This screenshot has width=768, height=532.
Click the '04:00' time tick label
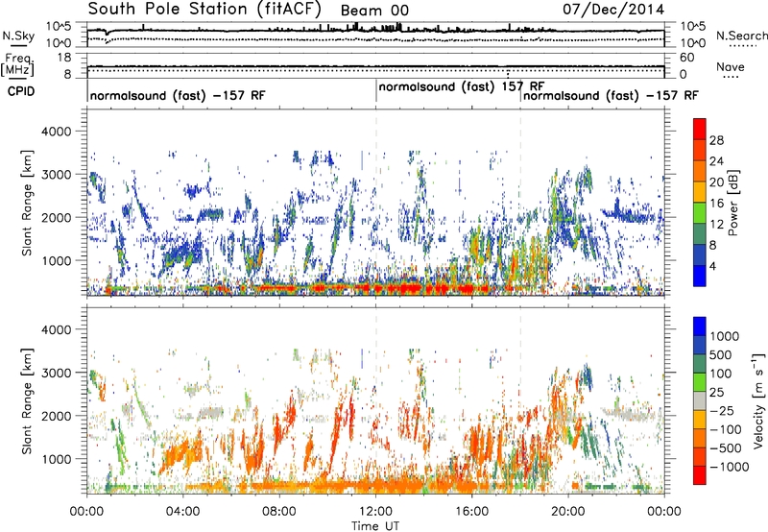click(182, 512)
